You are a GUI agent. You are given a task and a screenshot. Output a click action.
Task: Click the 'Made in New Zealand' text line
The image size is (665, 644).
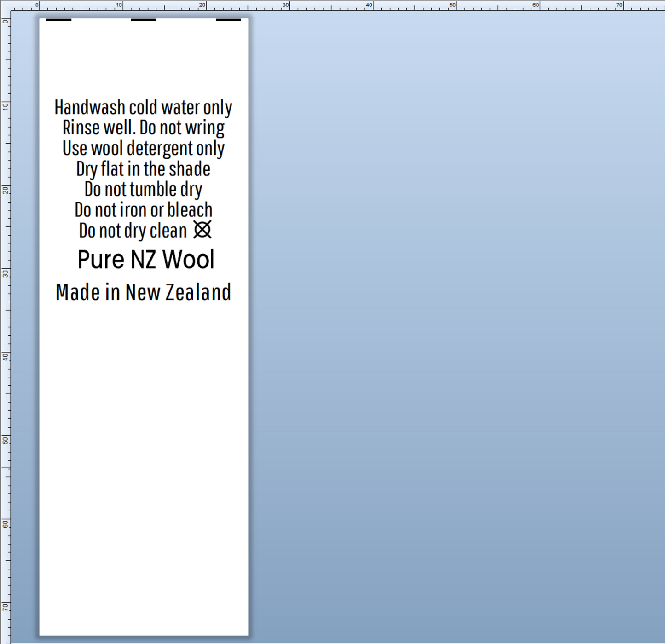(x=143, y=292)
